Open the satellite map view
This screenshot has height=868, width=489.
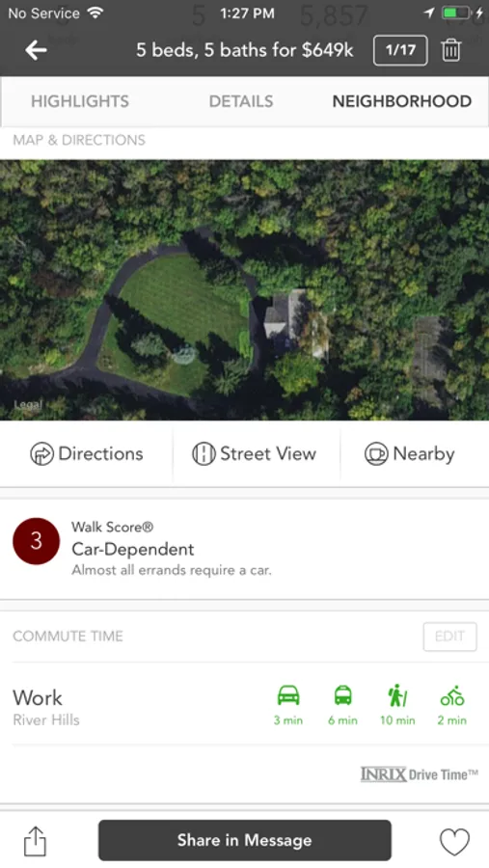click(244, 290)
